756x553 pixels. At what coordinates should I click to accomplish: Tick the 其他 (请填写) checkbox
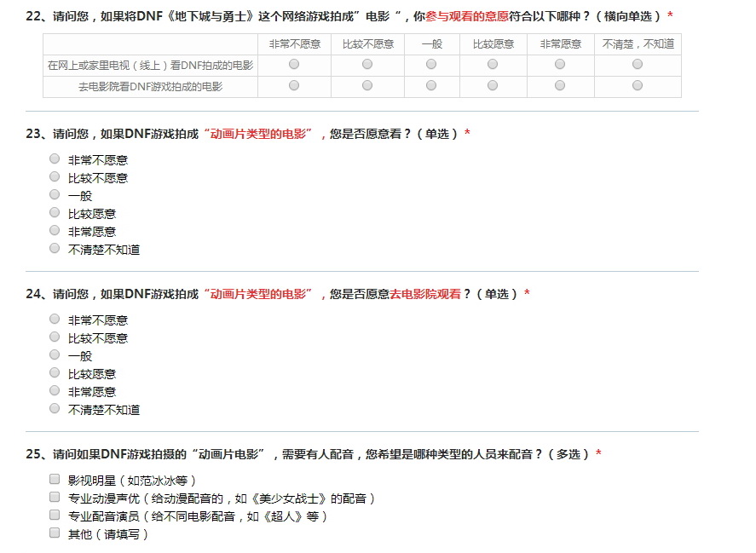(x=55, y=533)
